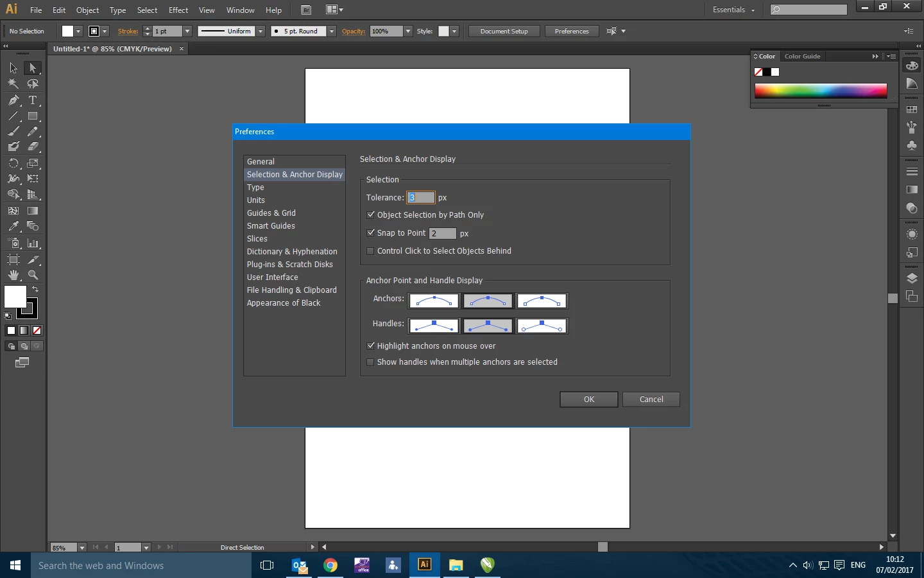Select the Paintbrush tool
The image size is (924, 578).
13,132
